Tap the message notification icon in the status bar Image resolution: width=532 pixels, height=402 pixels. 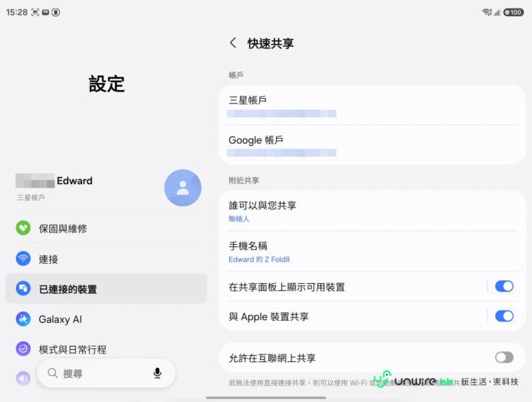click(45, 12)
